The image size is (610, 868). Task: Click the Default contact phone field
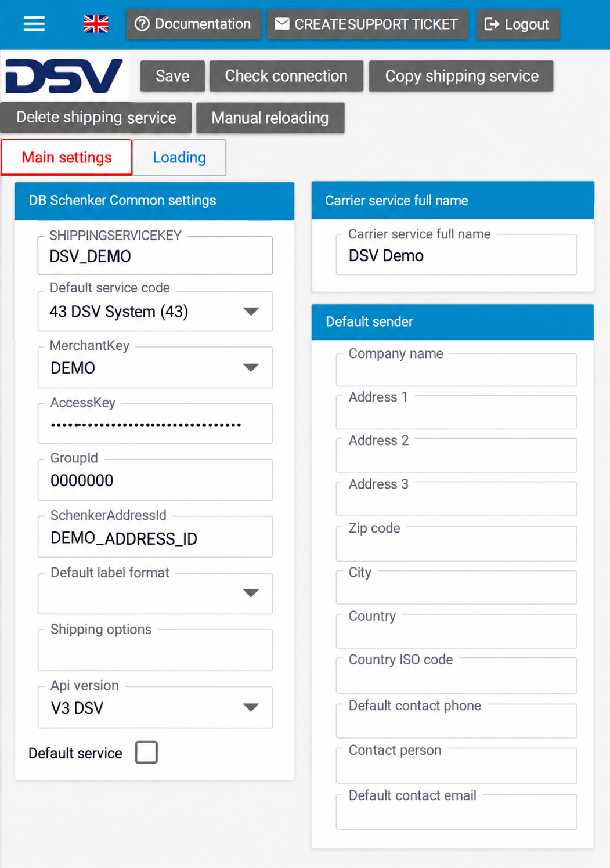456,721
